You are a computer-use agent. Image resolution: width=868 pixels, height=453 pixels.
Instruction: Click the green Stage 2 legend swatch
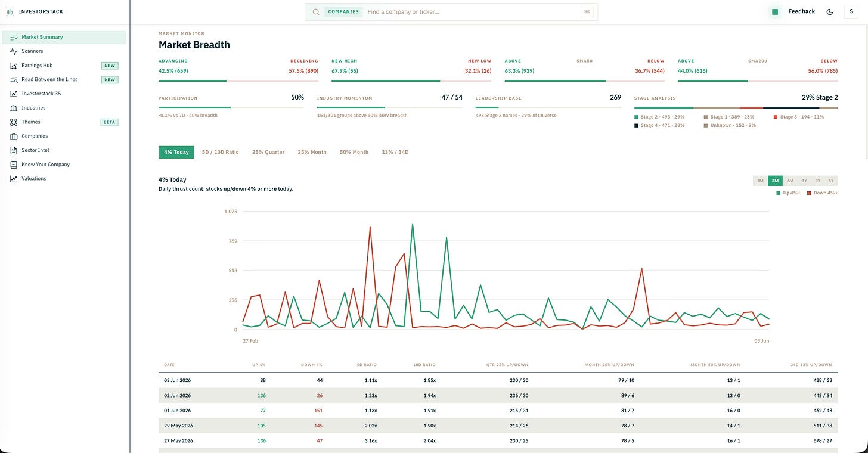637,117
